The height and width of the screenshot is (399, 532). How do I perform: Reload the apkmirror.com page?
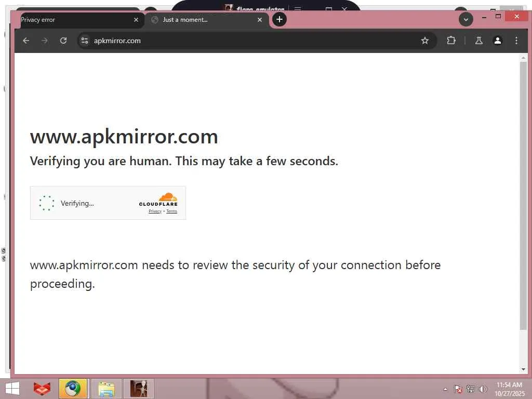click(63, 41)
